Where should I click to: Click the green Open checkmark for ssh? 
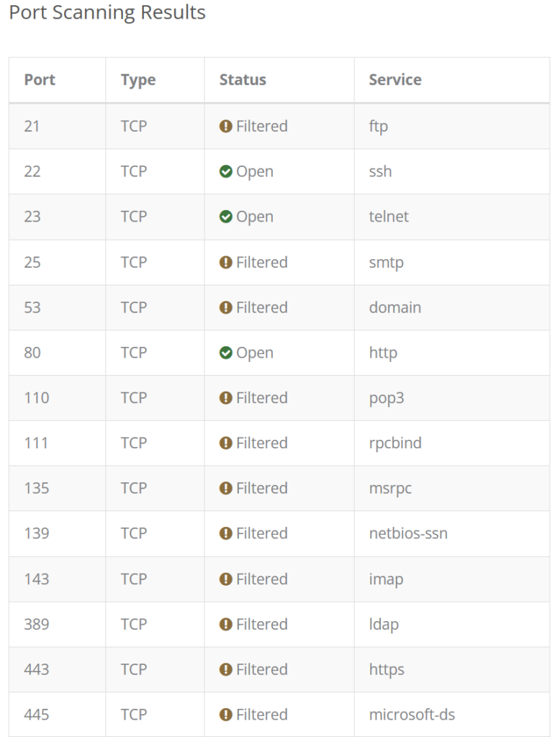pos(226,172)
